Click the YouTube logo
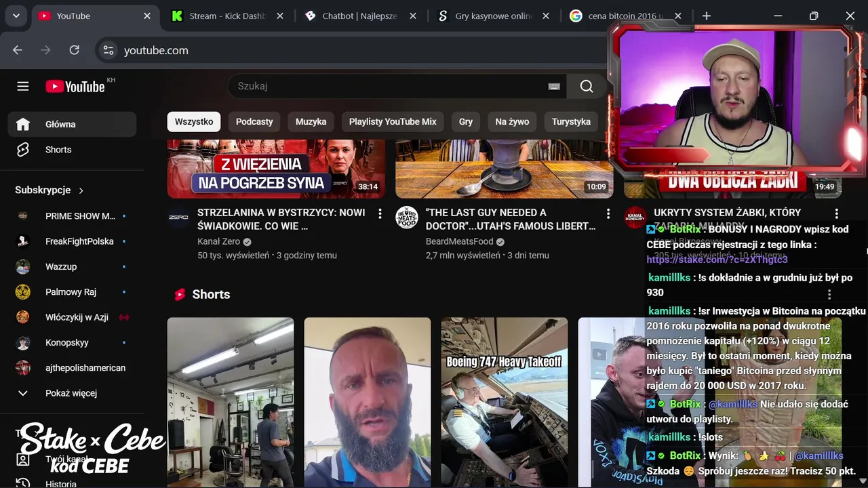Image resolution: width=868 pixels, height=488 pixels. 75,86
